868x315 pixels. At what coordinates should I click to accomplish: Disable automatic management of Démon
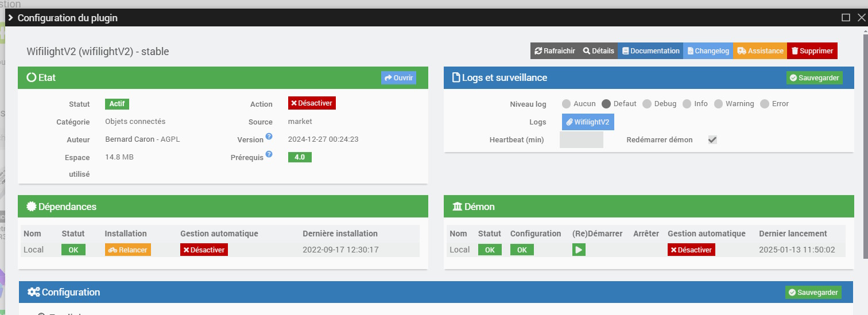(691, 250)
